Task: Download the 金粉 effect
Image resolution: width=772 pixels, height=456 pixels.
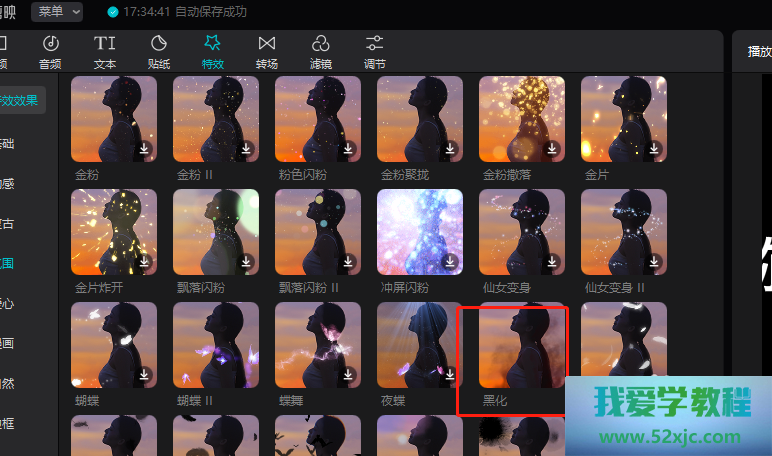Action: click(144, 149)
